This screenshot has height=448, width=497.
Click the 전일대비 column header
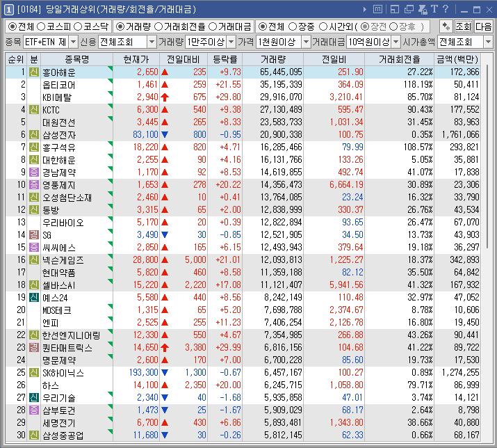[x=184, y=59]
